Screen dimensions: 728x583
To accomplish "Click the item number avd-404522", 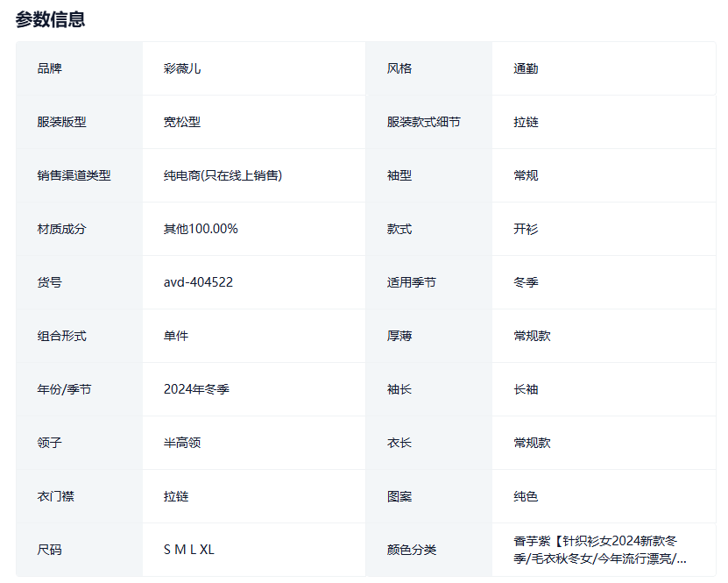I will [198, 282].
